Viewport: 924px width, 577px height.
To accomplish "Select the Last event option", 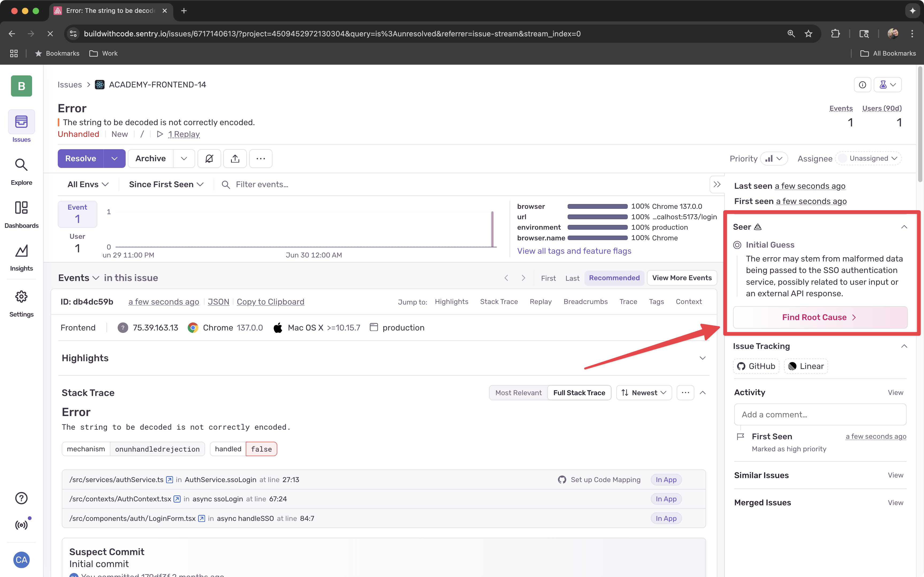I will (x=572, y=278).
